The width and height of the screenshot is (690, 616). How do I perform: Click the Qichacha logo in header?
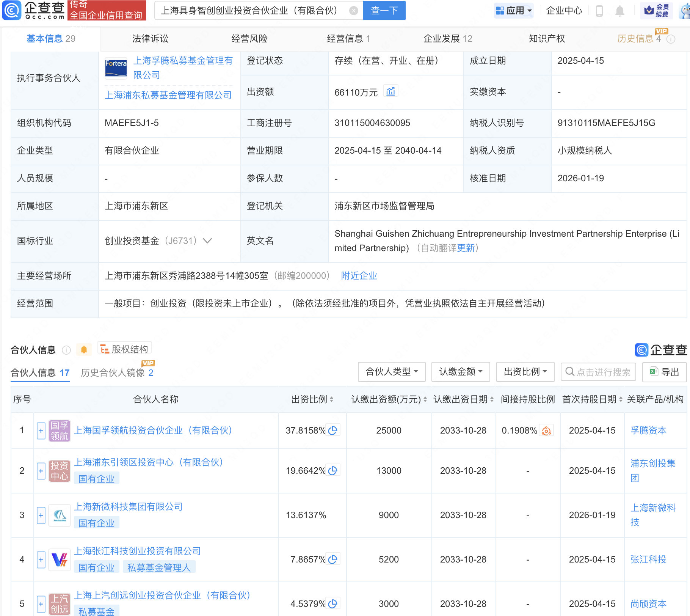coord(33,10)
